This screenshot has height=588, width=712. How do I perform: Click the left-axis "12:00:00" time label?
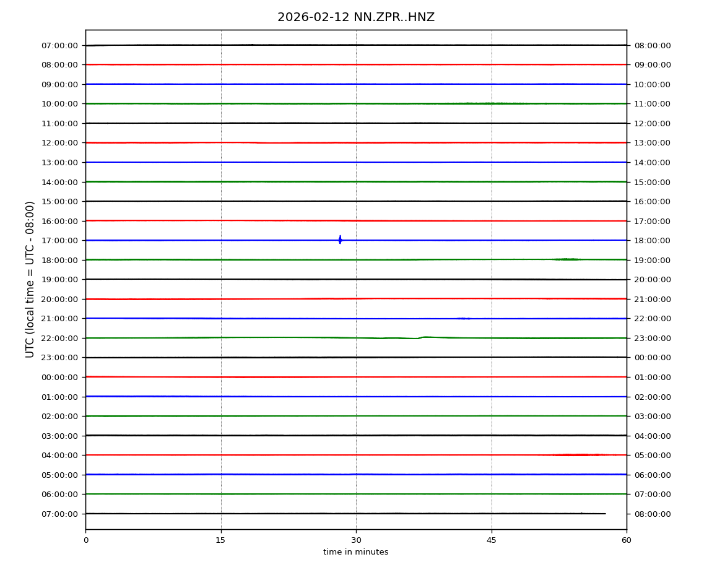(x=60, y=143)
